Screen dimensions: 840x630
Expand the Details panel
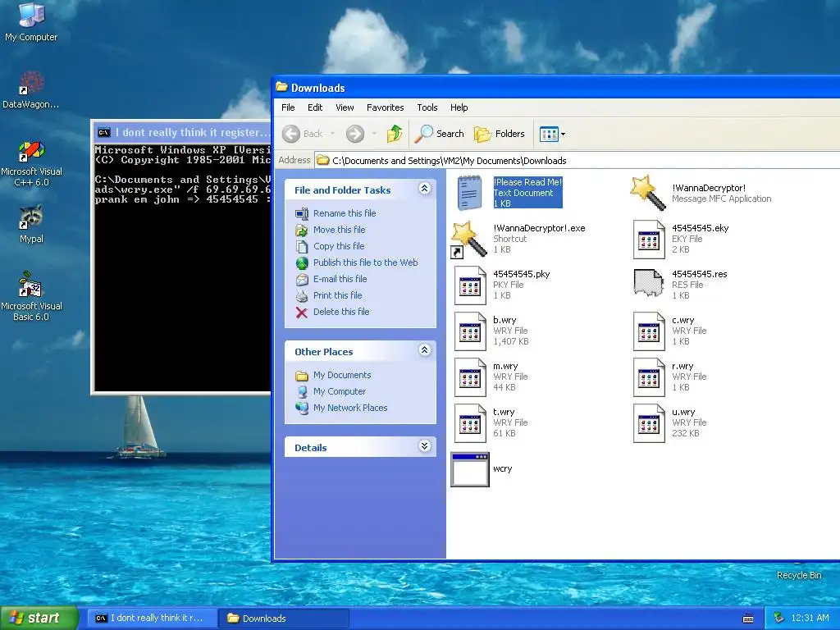click(424, 446)
